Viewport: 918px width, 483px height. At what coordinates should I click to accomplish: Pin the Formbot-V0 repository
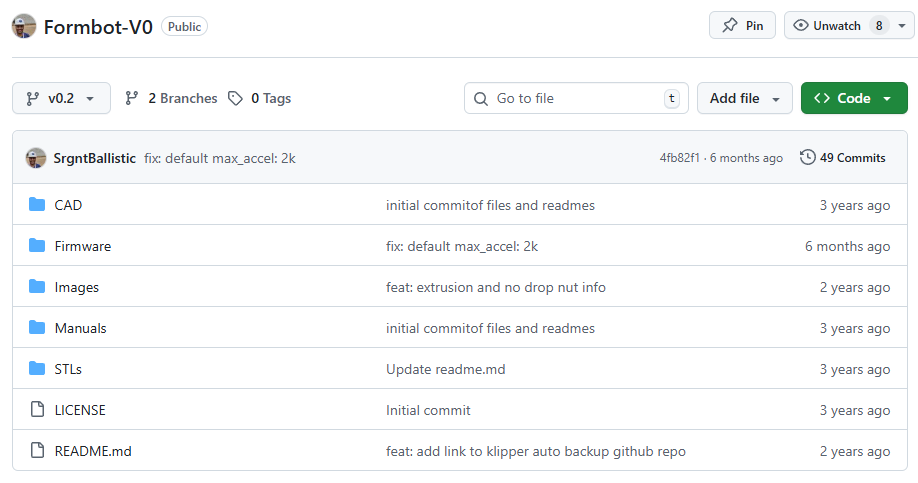(x=742, y=25)
